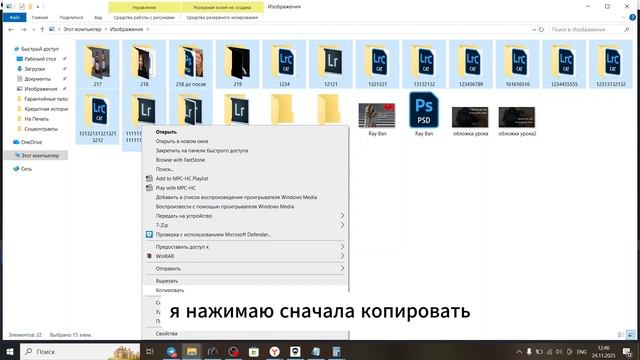Click 'Этот компьютер' in the address breadcrumb

click(x=82, y=29)
